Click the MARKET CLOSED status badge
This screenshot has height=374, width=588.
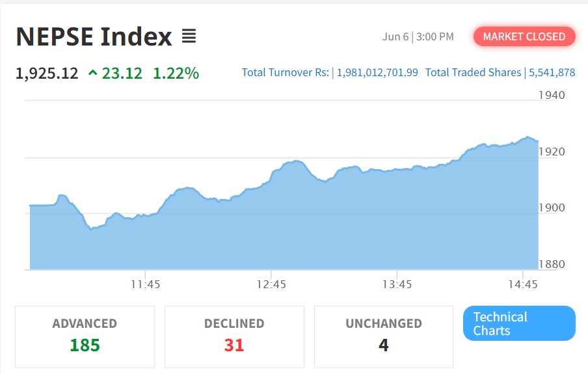pos(524,36)
